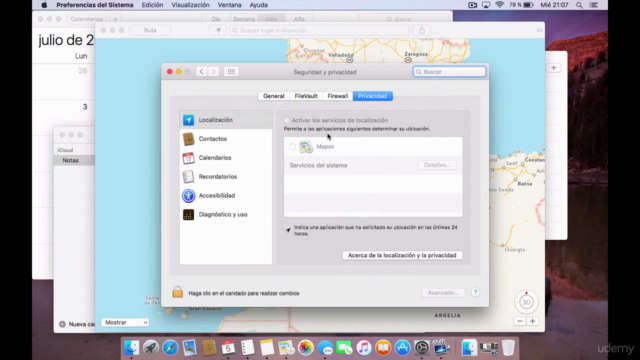Open Photos app in the dock
640x360 pixels.
(x=305, y=348)
